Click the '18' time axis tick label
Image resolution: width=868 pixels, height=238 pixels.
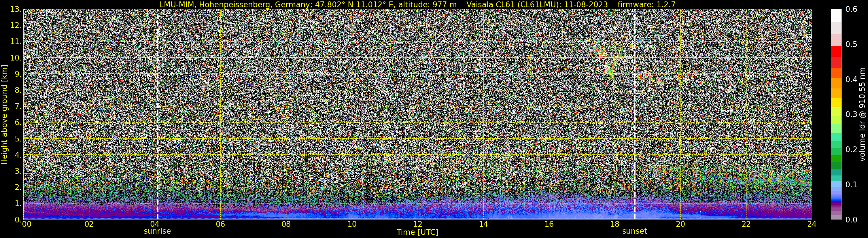pyautogui.click(x=614, y=224)
